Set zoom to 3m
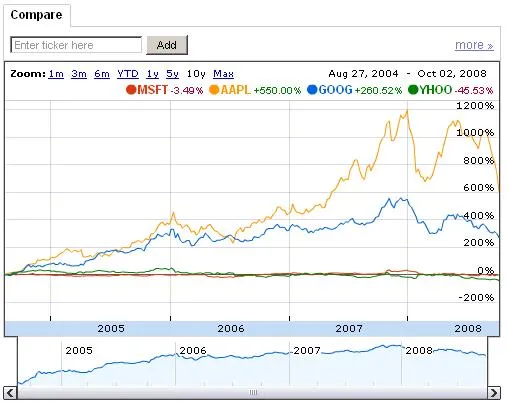 [79, 74]
